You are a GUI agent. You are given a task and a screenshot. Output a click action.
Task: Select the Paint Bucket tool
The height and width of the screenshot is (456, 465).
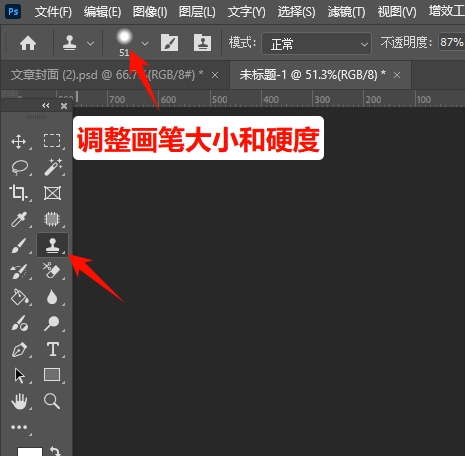19,297
